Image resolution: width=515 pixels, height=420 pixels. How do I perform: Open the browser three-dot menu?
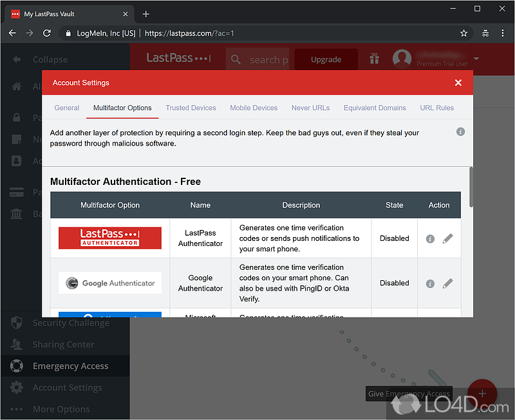503,33
